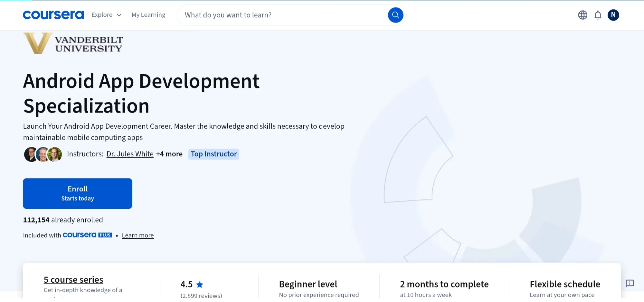Go to My Learning
644x302 pixels.
pos(148,15)
